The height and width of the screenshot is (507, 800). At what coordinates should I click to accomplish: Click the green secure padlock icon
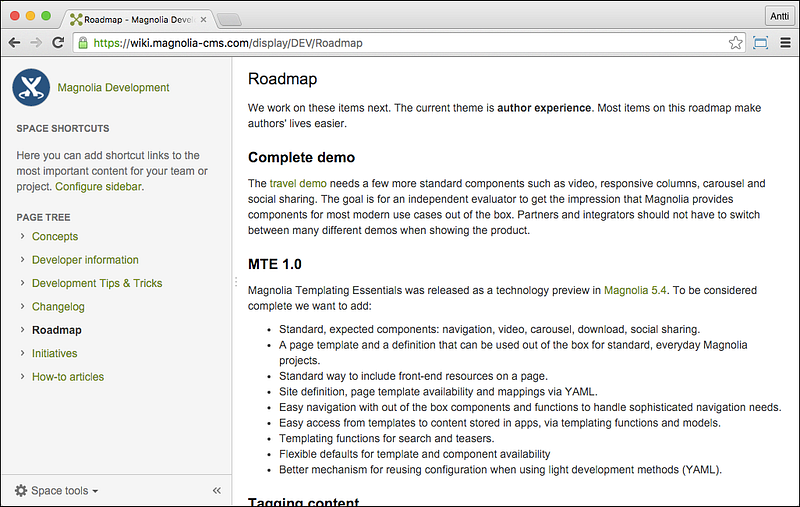tap(83, 43)
